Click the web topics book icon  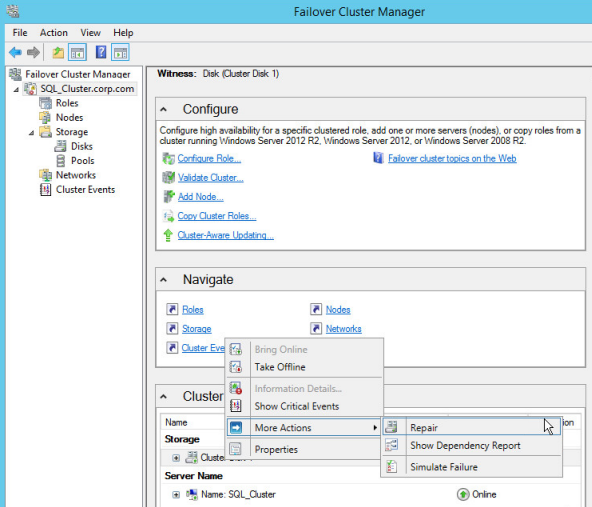(x=378, y=158)
